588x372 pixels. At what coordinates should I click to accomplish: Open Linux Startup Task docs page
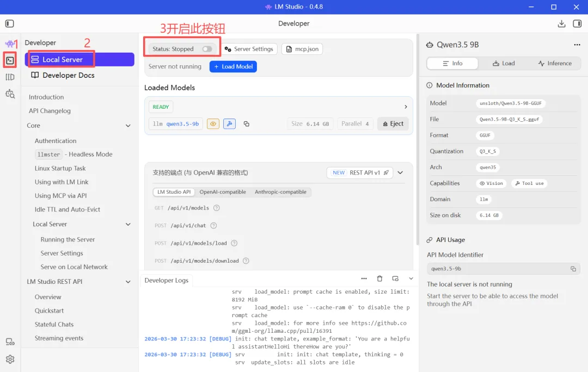coord(60,168)
